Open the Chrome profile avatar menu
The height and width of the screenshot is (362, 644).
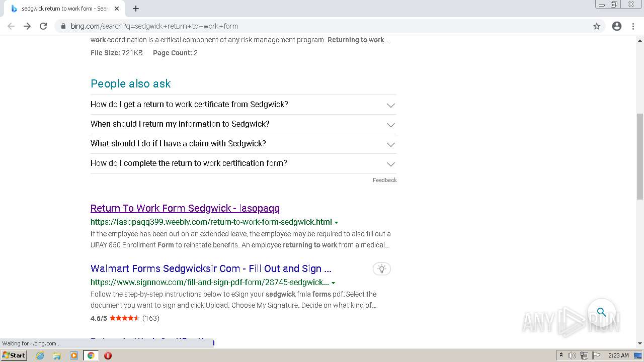coord(617,26)
